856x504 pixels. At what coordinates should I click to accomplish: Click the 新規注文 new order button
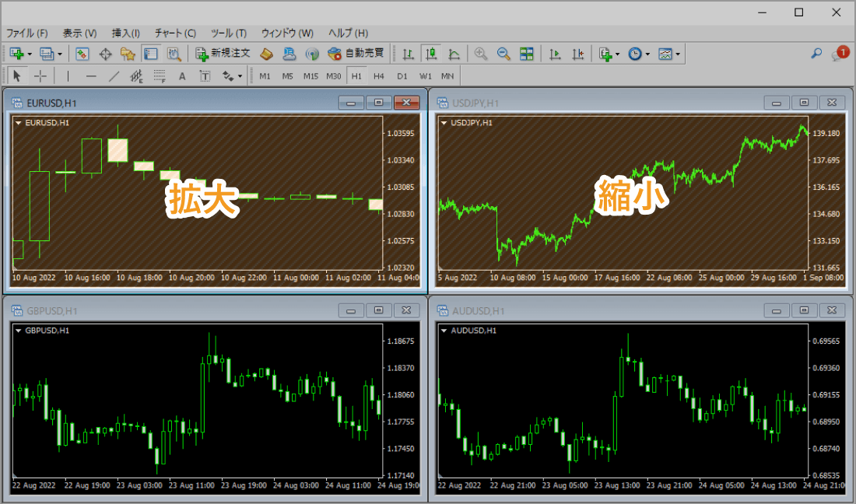[223, 54]
